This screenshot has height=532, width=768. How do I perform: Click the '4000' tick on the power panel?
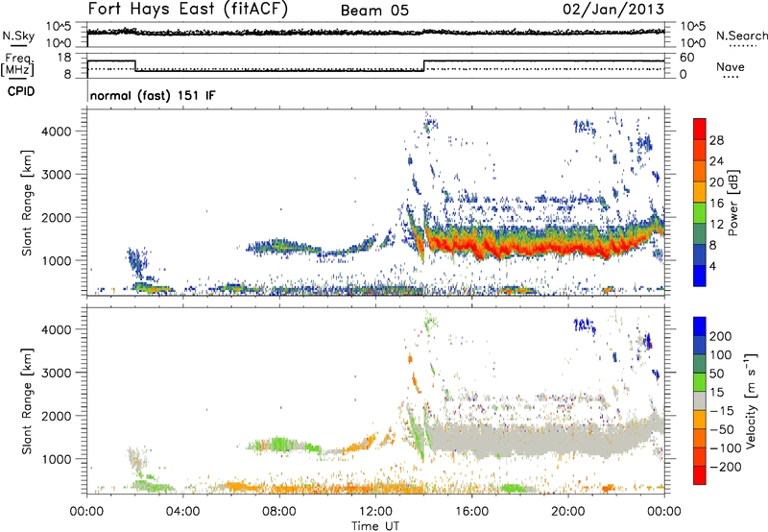click(57, 132)
